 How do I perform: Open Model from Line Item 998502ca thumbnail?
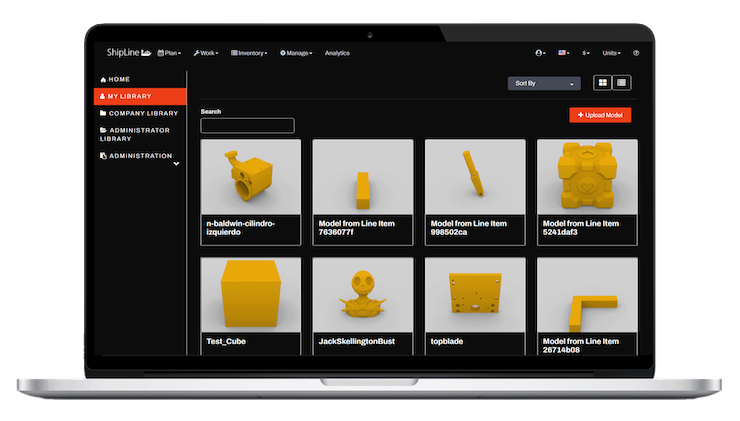point(475,177)
